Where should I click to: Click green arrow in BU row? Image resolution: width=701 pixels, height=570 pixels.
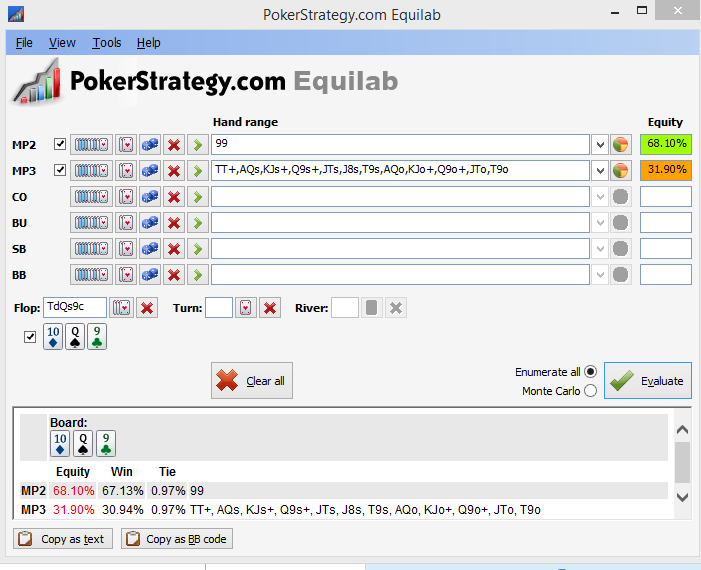(x=198, y=222)
